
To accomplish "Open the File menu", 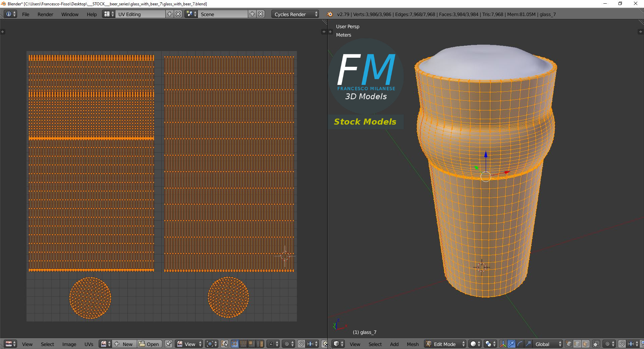I will [25, 14].
